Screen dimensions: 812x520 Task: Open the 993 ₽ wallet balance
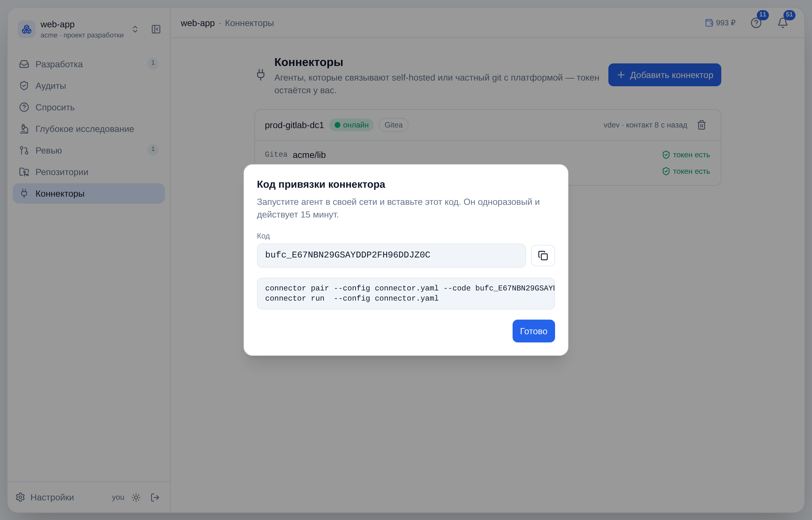click(x=720, y=23)
